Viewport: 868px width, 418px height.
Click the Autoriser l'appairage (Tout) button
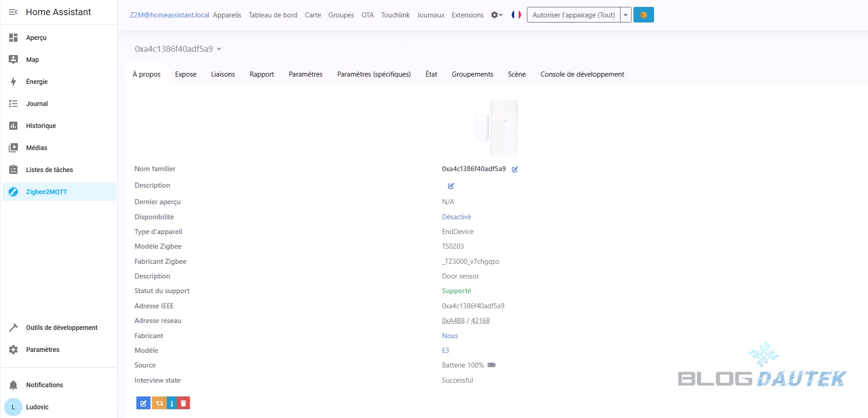click(573, 15)
